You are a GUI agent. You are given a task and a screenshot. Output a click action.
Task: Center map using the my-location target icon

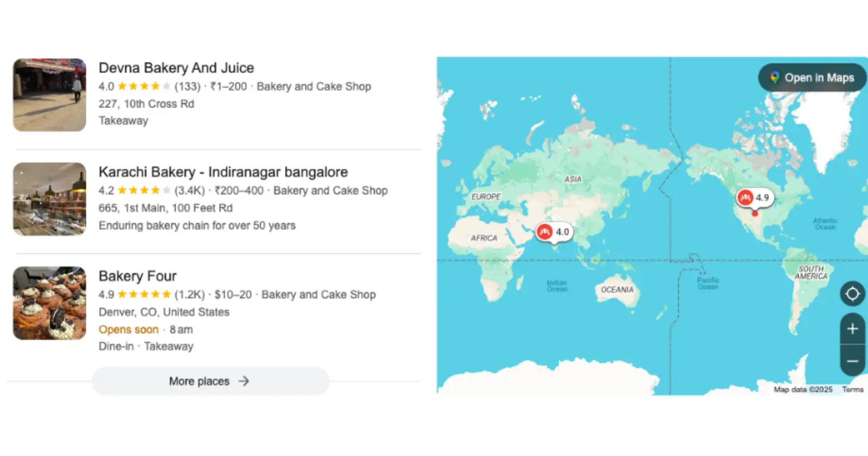coord(852,294)
